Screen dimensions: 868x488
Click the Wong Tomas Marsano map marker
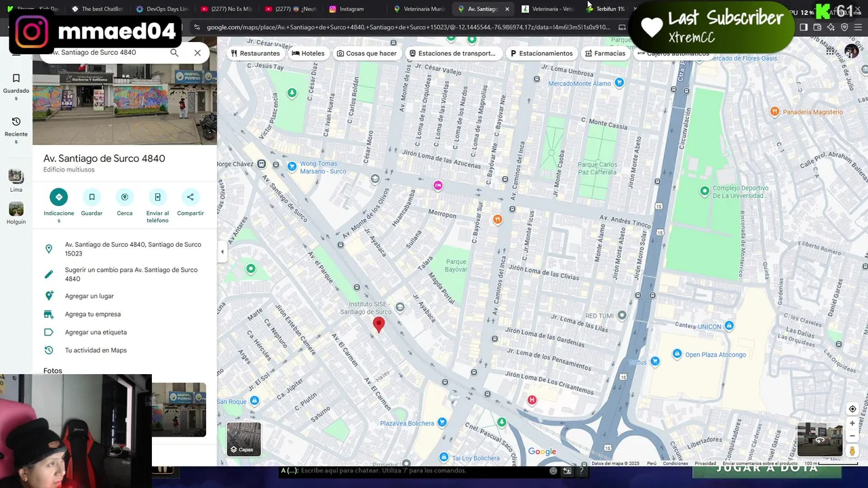coord(292,166)
